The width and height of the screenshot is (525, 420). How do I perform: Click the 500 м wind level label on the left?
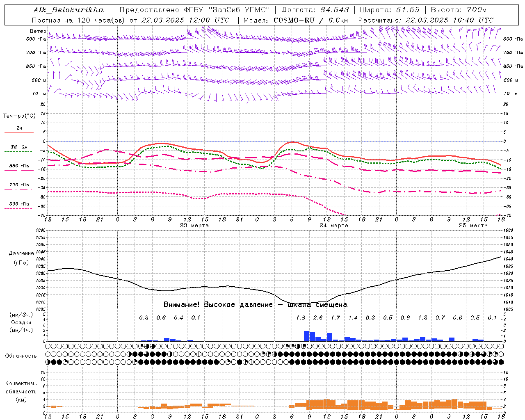click(39, 80)
